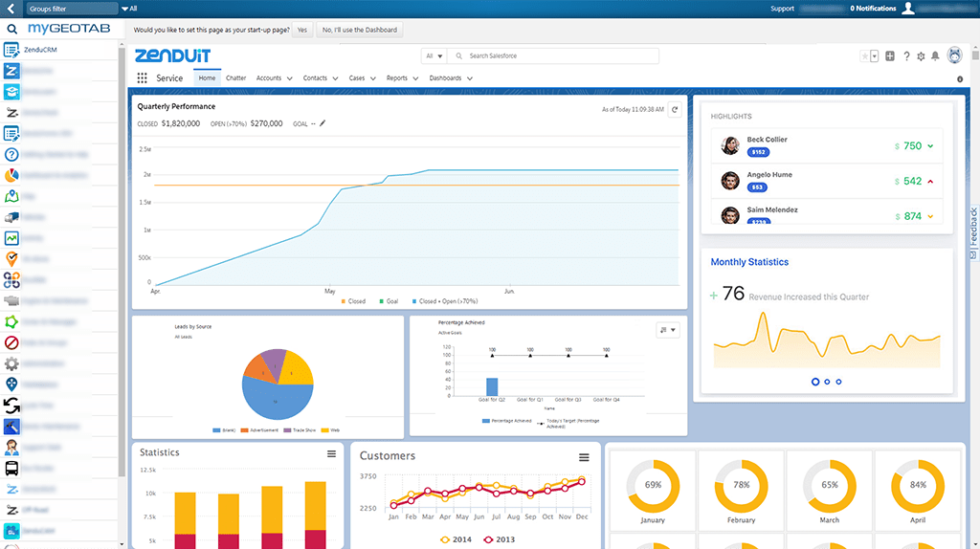The width and height of the screenshot is (980, 549).
Task: Expand the Accounts tab dropdown
Action: click(x=289, y=78)
